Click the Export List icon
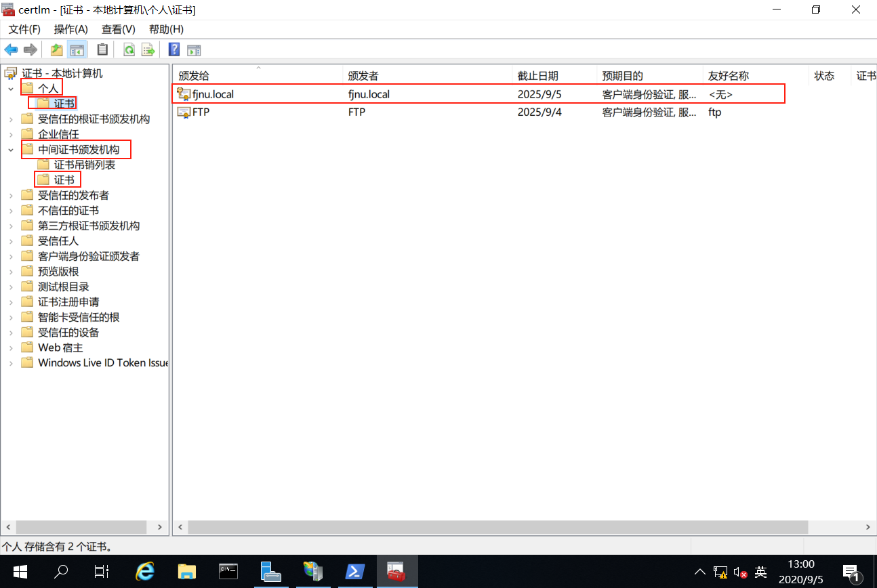Screen dimensions: 877x588 point(148,49)
